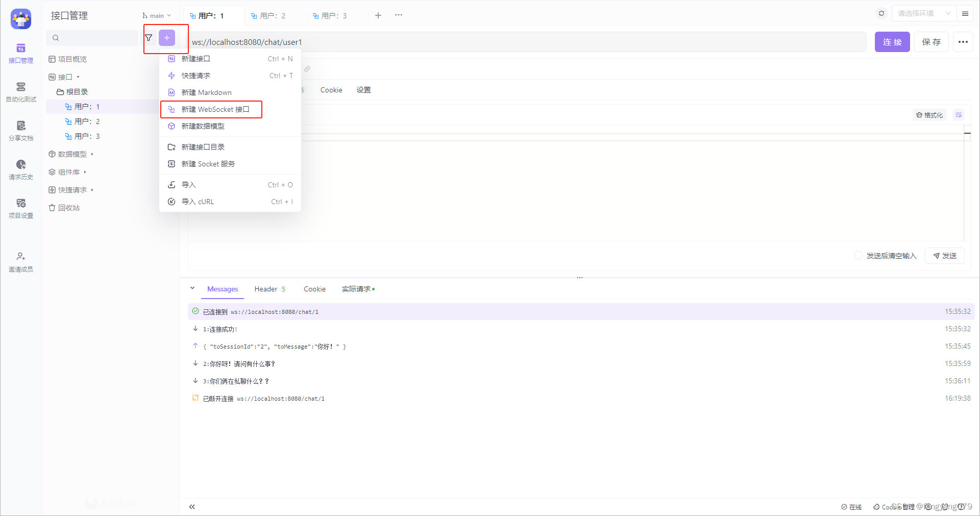This screenshot has height=516, width=980.
Task: Click the sidebar search input
Action: [x=92, y=38]
